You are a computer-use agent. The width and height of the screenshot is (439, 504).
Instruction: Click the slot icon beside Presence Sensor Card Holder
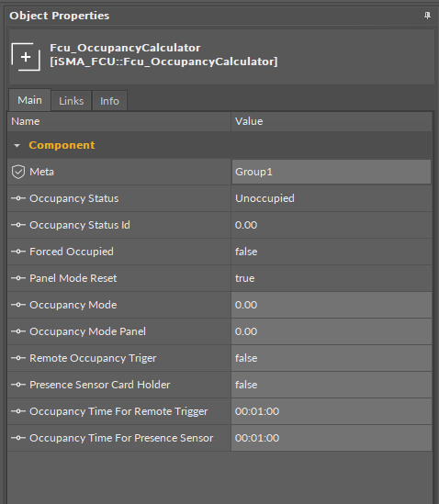[18, 385]
